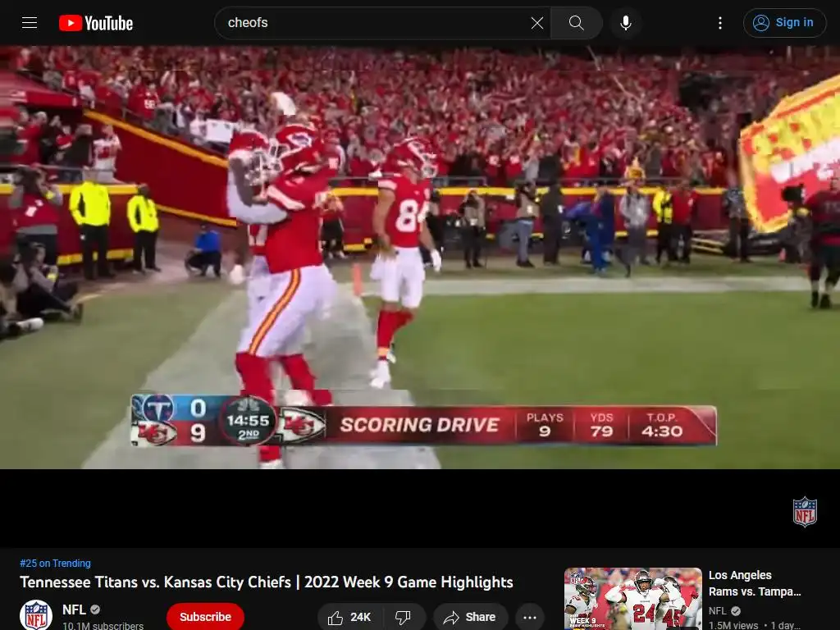The height and width of the screenshot is (630, 840).
Task: Go to YouTube home via logo
Action: pos(96,23)
